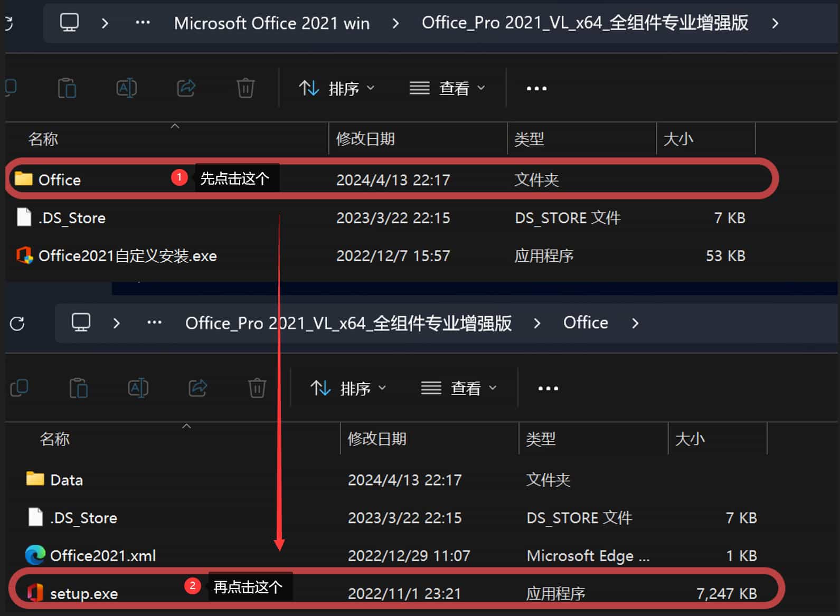Sort by 名称 column in the lower window
Screen dimensions: 840x616
pos(55,439)
